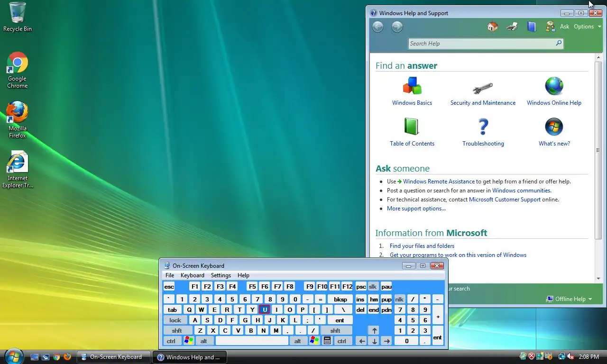Toggle the lock (Caps Lock) key
The height and width of the screenshot is (364, 607).
click(175, 320)
